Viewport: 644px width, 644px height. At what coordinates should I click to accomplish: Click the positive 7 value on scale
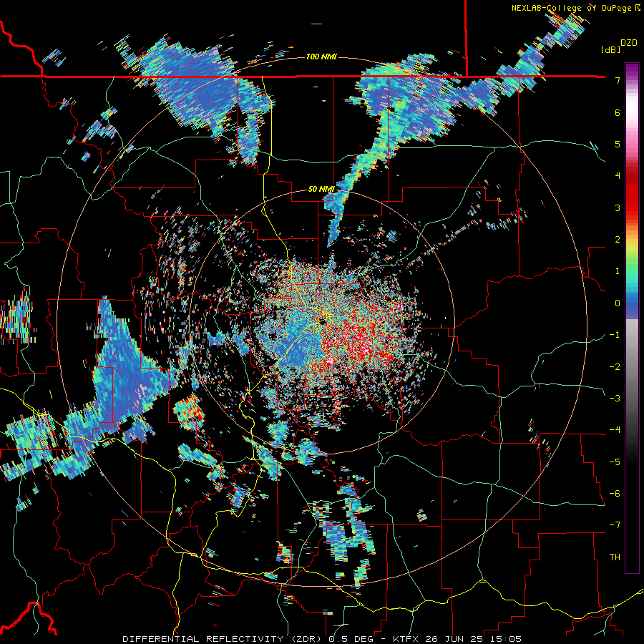point(618,80)
